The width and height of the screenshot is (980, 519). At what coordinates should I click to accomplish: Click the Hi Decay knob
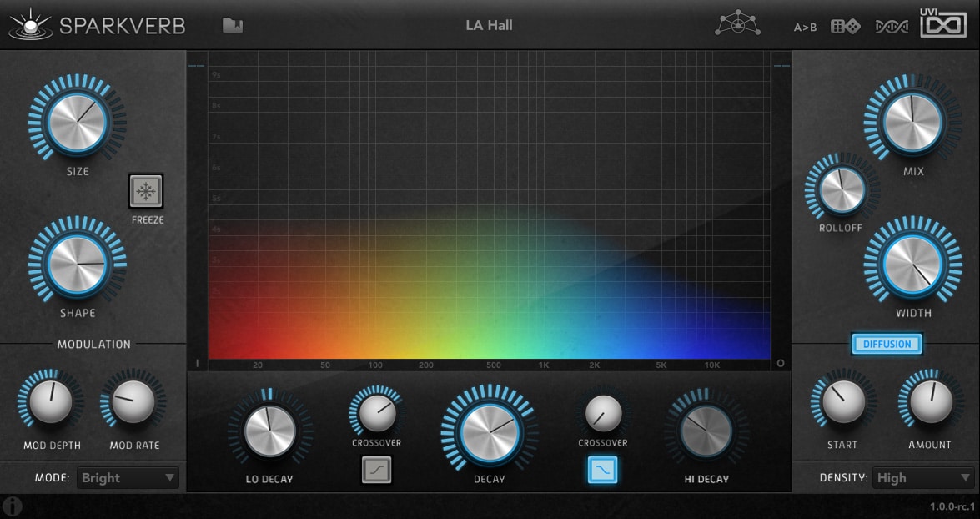[x=706, y=431]
